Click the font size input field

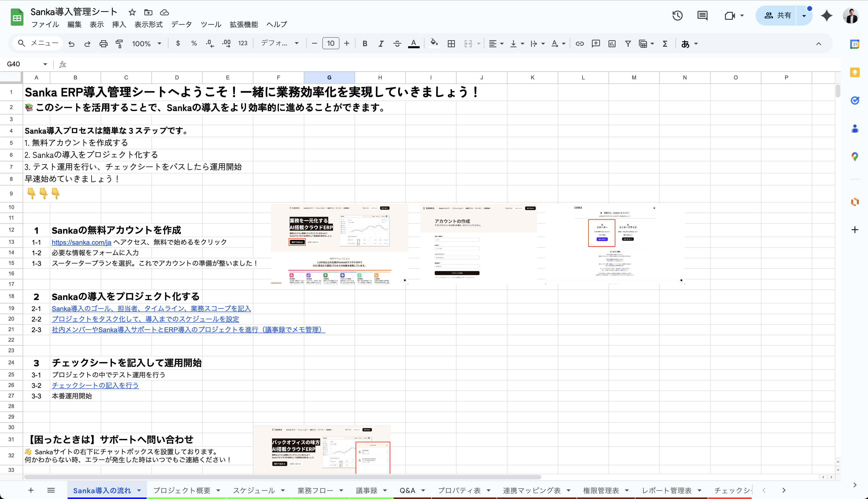click(x=331, y=43)
